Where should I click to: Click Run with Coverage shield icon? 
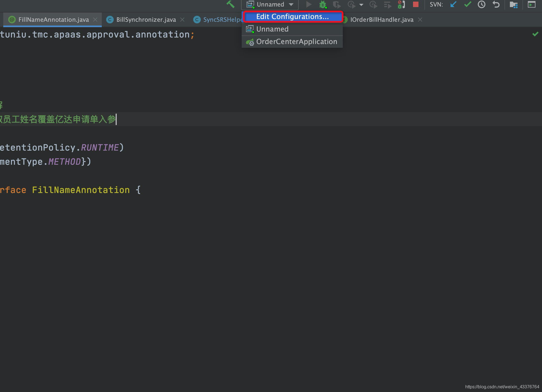(x=337, y=5)
